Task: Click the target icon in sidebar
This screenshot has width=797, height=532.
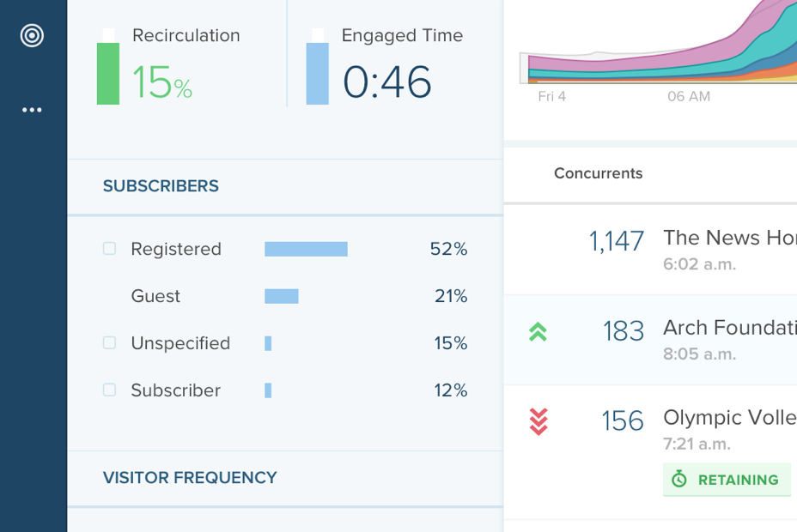Action: (x=32, y=35)
